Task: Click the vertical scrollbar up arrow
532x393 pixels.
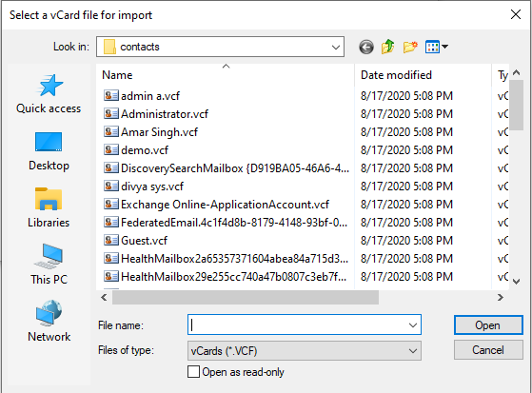Action: 517,72
